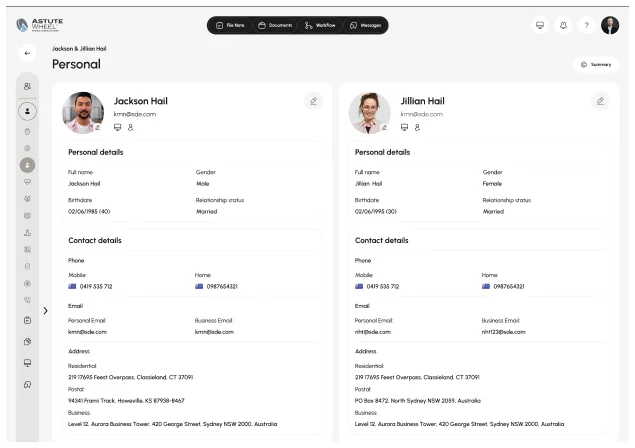Open the File Note menu item
Viewport: 635px width, 448px height.
click(230, 25)
